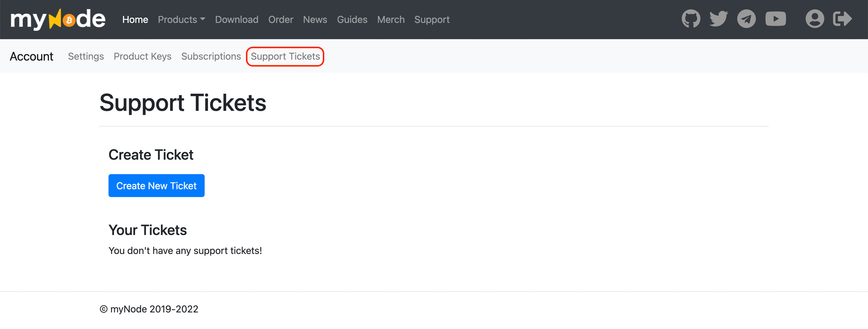This screenshot has height=329, width=868.
Task: Visit the Merch page
Action: [391, 20]
